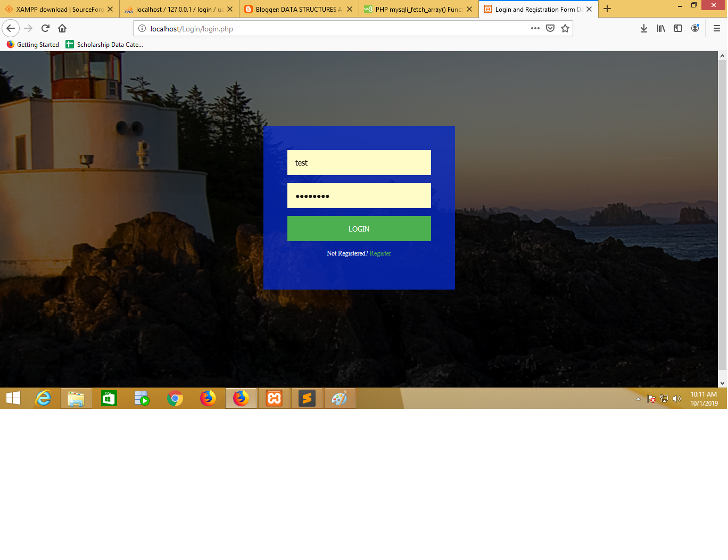The height and width of the screenshot is (560, 728).
Task: Open the Library icon
Action: pyautogui.click(x=661, y=28)
